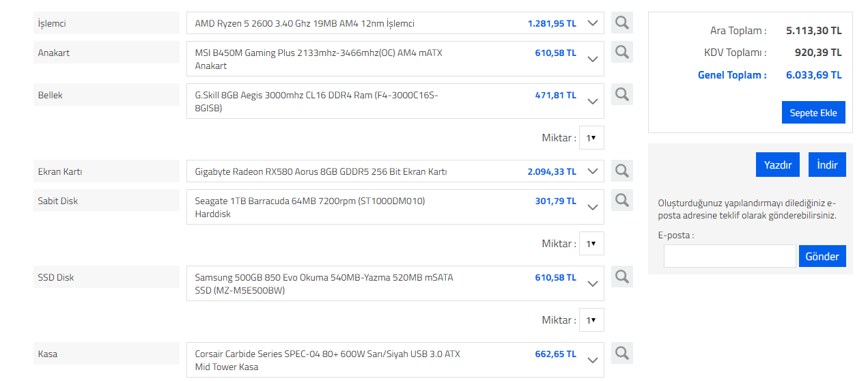Click the Kasa category label
Image resolution: width=868 pixels, height=381 pixels.
point(107,354)
